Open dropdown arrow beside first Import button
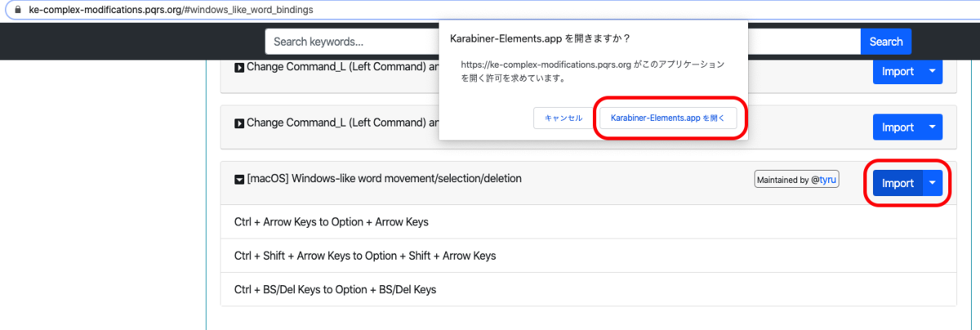 [x=933, y=71]
